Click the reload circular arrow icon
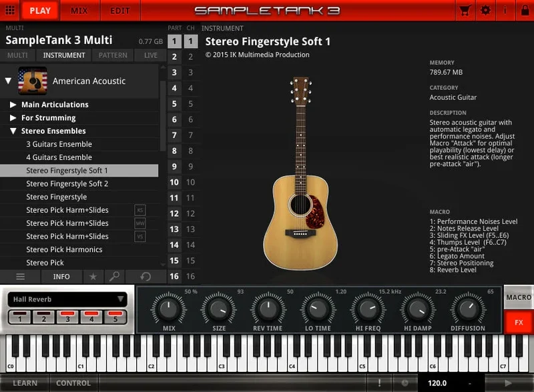Viewport: 534px width, 392px height. [146, 277]
